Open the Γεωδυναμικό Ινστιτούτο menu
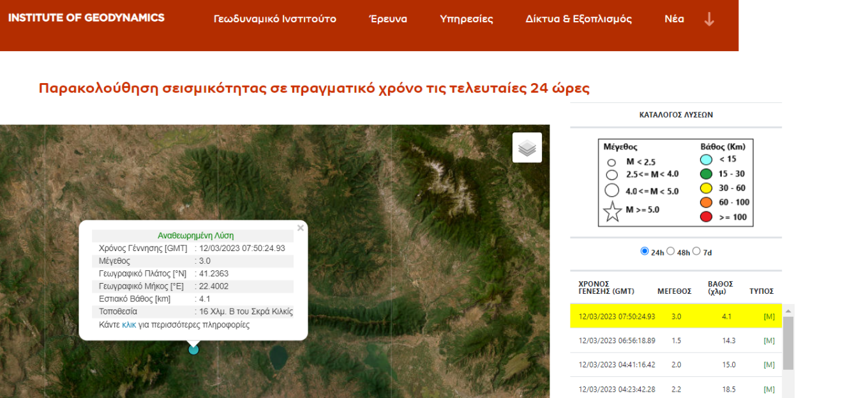The width and height of the screenshot is (868, 398). click(275, 19)
